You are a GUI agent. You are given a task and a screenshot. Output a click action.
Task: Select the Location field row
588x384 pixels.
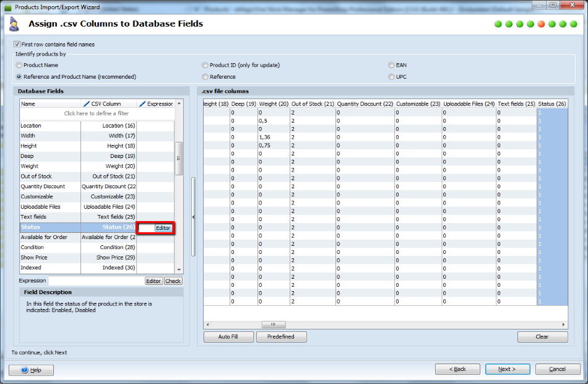pos(97,126)
